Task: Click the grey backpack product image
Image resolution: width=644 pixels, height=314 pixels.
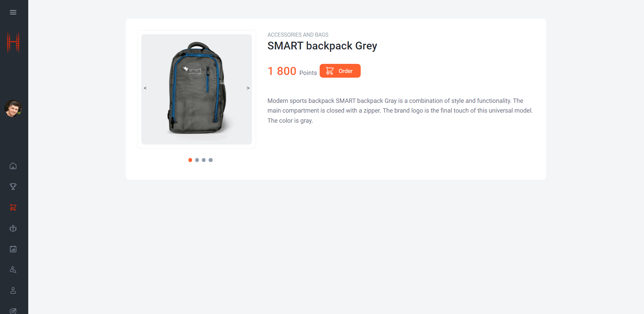Action: coord(196,89)
